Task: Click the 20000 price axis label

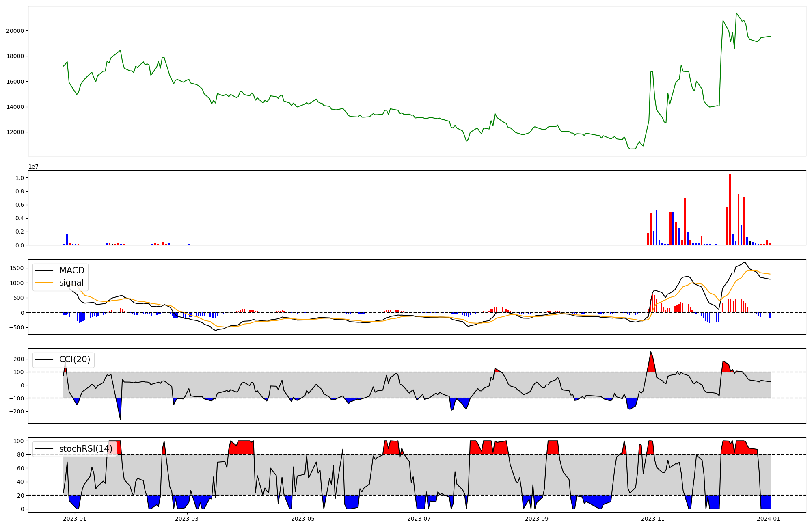Action: pos(15,31)
